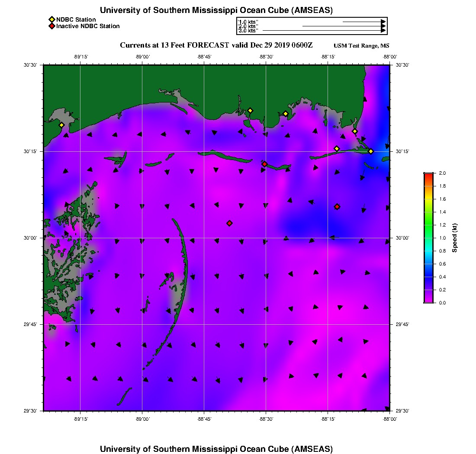Click the 3.0 kts arrow in scale legend
476x454 pixels.
324,31
